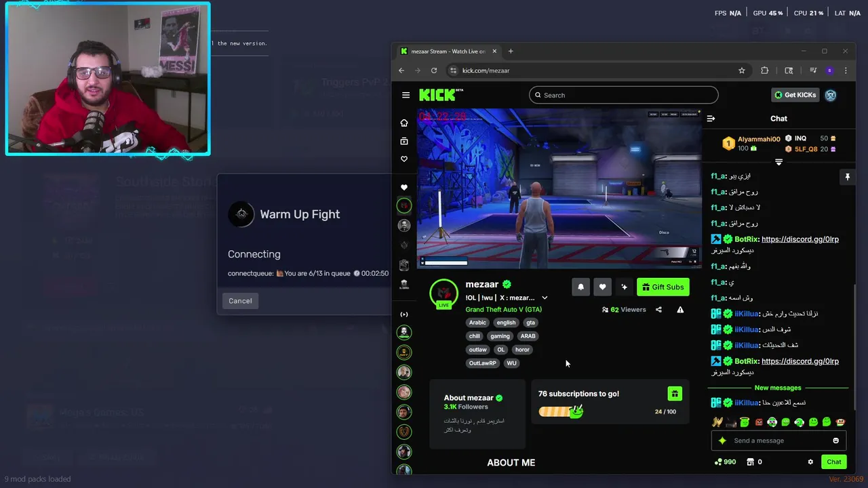The image size is (868, 488).
Task: Open mezaar's channel avatar
Action: (443, 293)
